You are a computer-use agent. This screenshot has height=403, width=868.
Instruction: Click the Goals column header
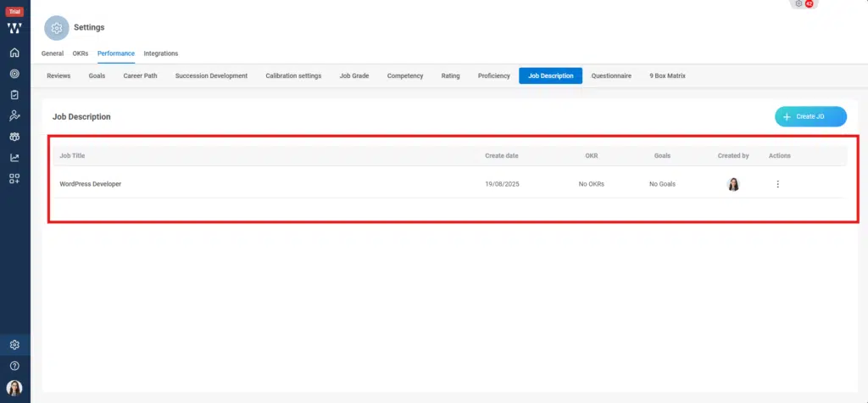tap(662, 156)
